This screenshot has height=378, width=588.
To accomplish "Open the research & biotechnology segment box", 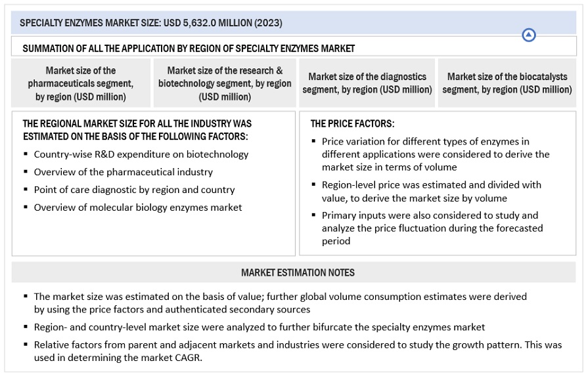I will pos(225,83).
